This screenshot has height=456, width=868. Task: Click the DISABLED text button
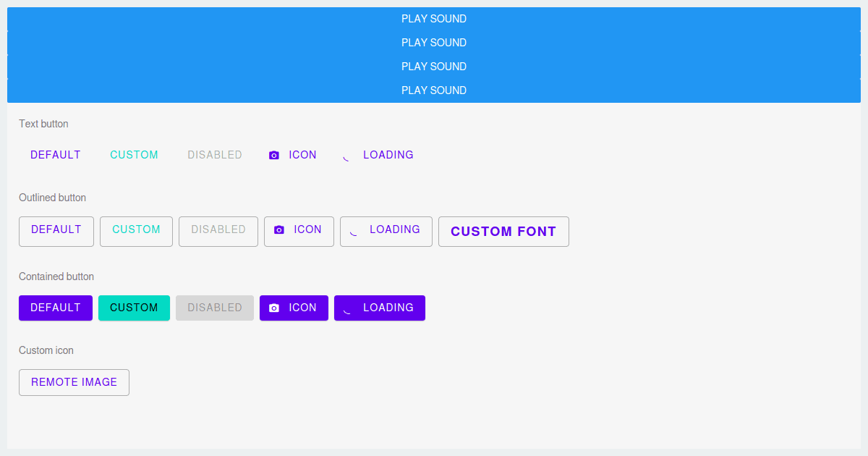215,154
